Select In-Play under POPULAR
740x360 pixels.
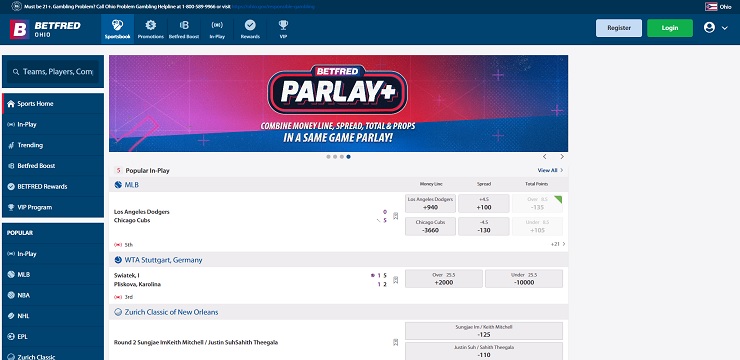(x=53, y=254)
